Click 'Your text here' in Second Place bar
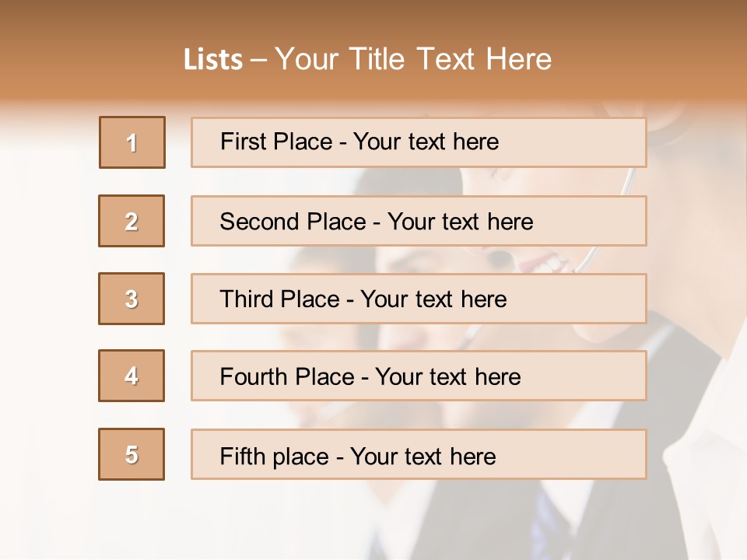Viewport: 747px width, 560px height. coord(460,222)
